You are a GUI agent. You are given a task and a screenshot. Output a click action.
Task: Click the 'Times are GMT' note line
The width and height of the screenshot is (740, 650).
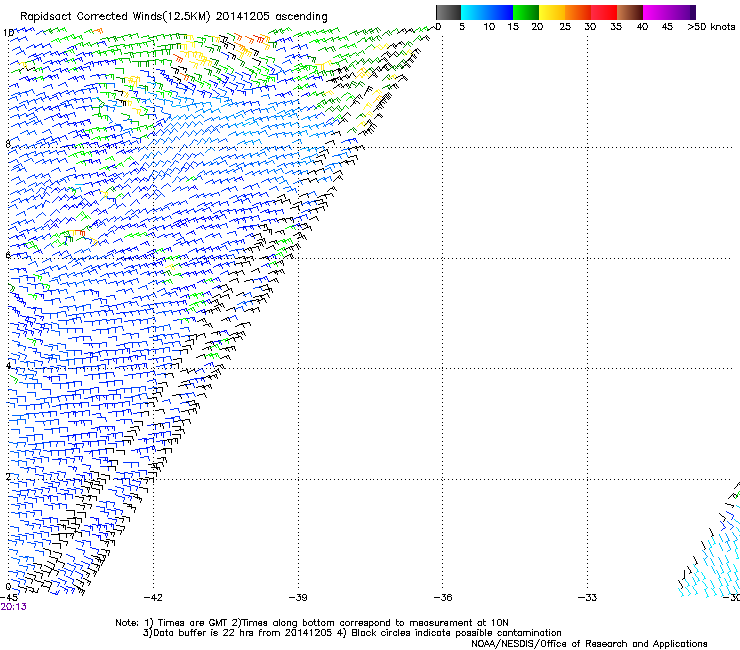point(312,623)
